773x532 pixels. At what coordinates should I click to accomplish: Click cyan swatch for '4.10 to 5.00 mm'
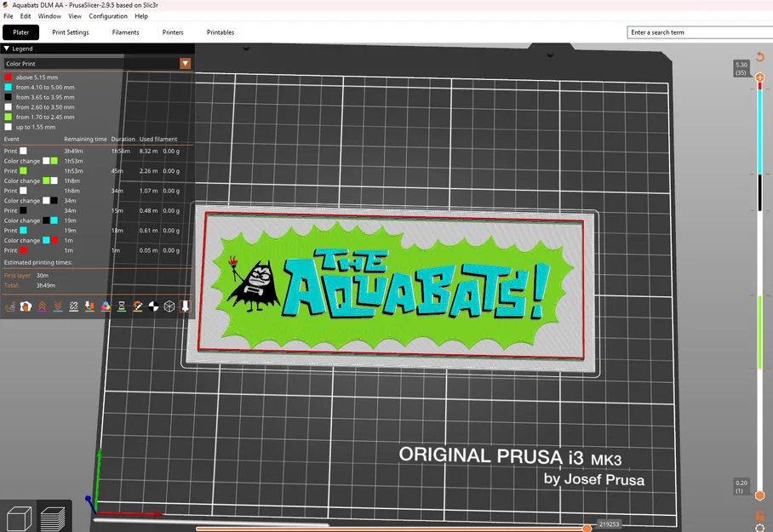[8, 88]
